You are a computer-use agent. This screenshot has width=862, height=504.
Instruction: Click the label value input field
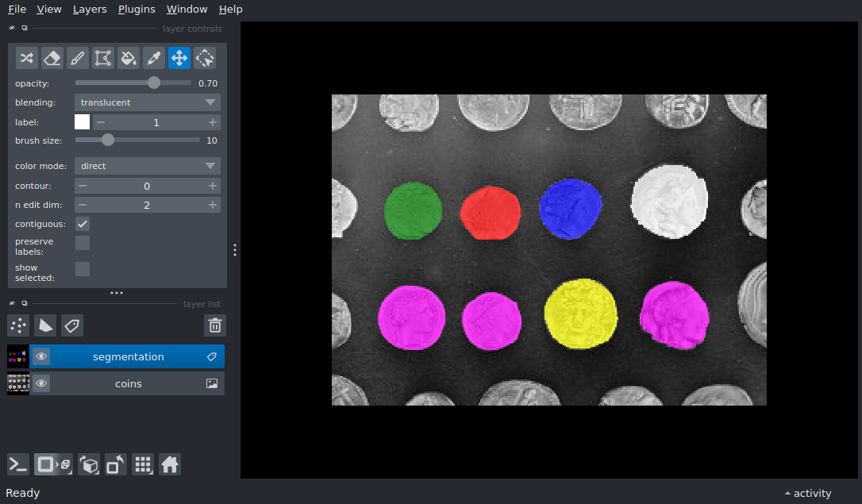[x=156, y=122]
